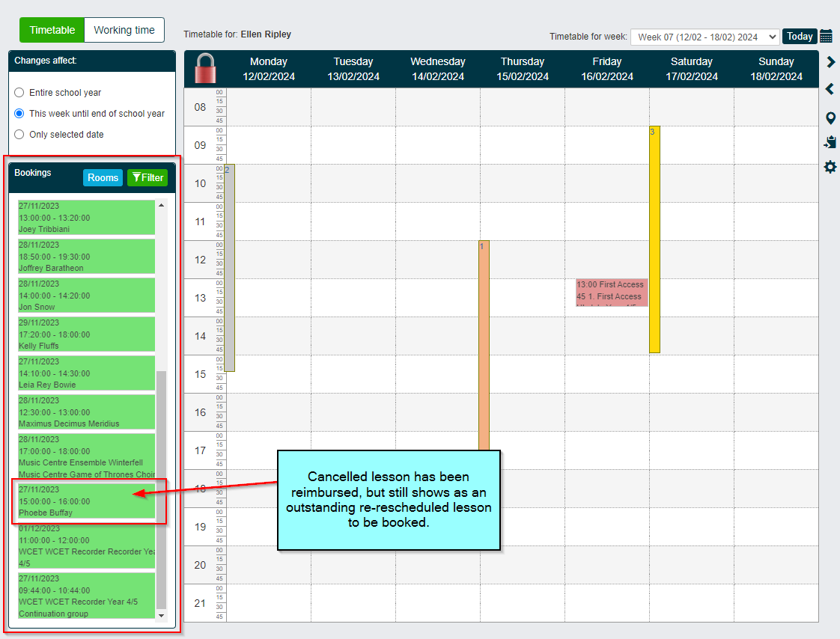Click the Wednesday 14/02/2024 column header

(438, 69)
